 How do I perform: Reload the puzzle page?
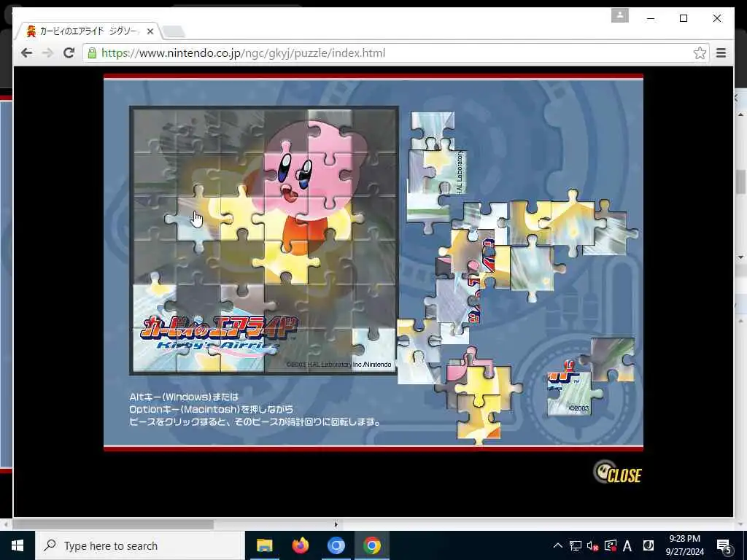coord(69,52)
